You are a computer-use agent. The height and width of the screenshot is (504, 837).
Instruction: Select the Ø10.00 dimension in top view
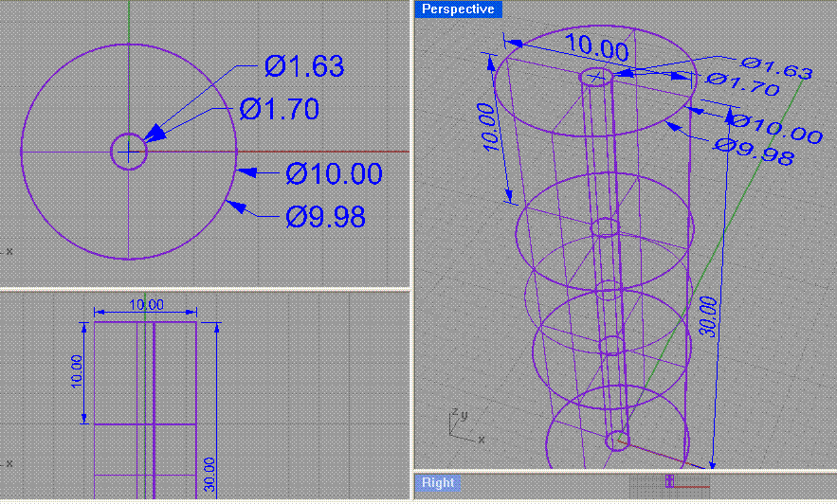click(x=334, y=173)
